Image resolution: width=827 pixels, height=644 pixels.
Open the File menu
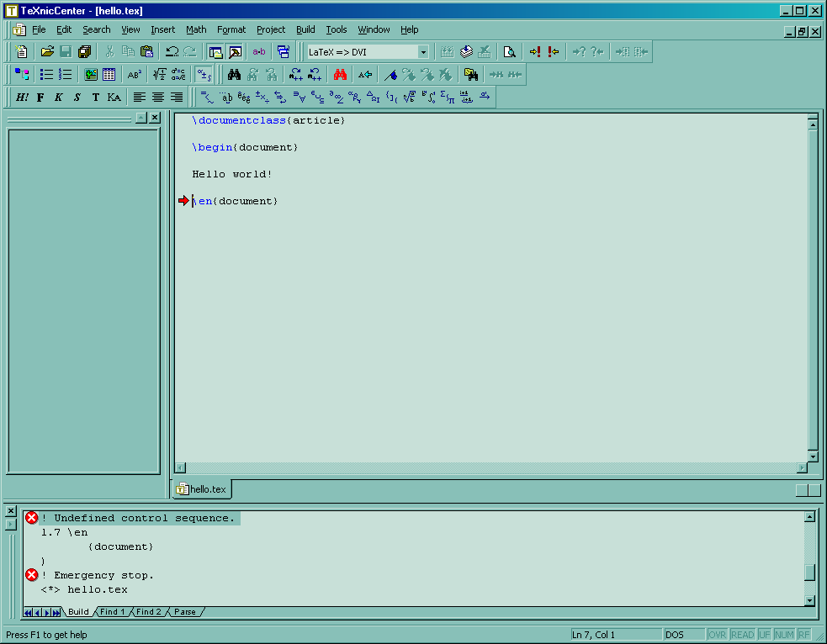tap(39, 30)
